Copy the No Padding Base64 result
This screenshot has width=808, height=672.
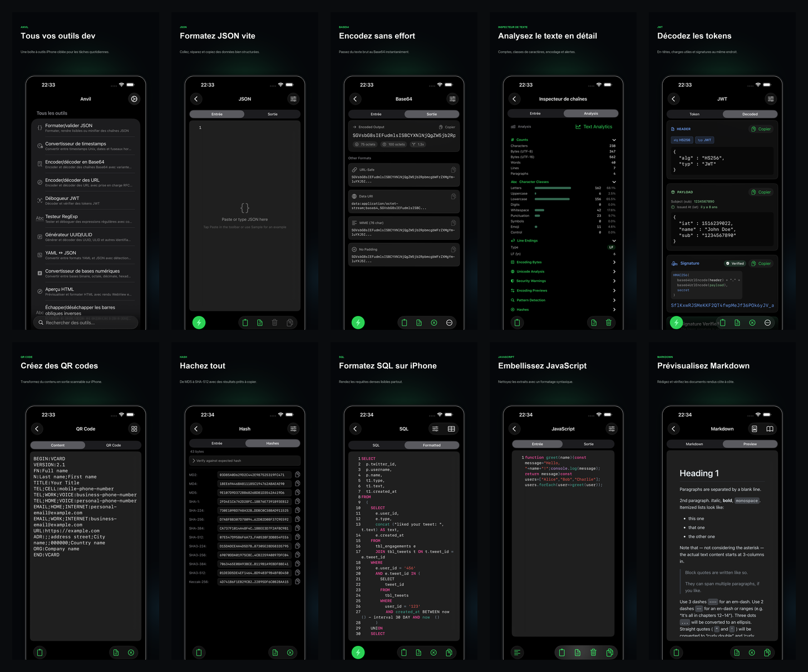point(453,249)
